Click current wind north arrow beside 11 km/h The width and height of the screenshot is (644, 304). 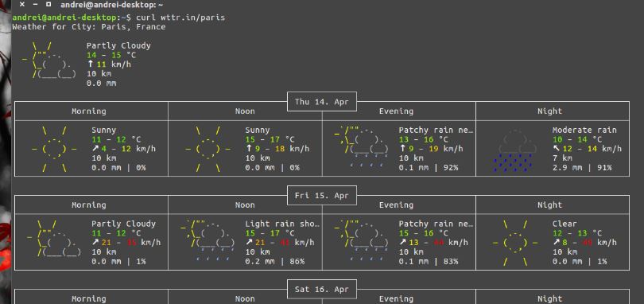point(91,64)
